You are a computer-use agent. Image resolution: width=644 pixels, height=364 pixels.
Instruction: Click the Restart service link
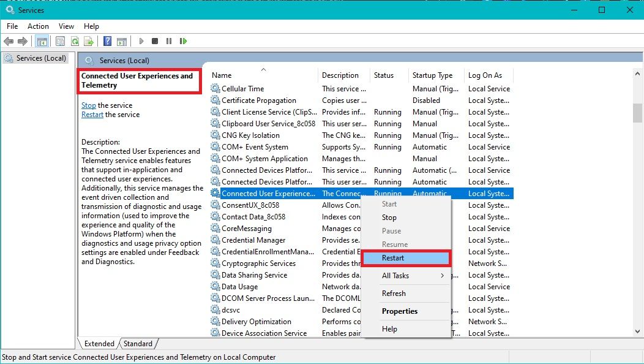(x=92, y=115)
